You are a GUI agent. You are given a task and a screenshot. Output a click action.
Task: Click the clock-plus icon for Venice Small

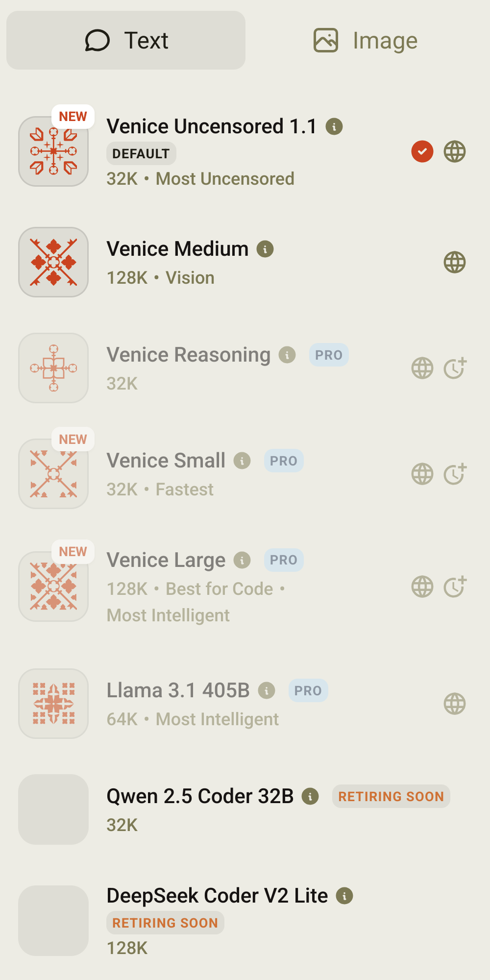[455, 474]
